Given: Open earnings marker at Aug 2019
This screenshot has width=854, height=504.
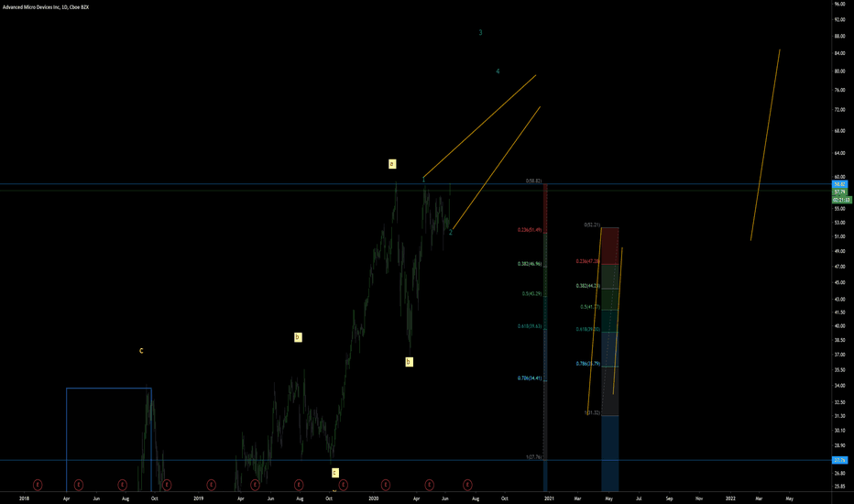Looking at the screenshot, I should point(299,485).
